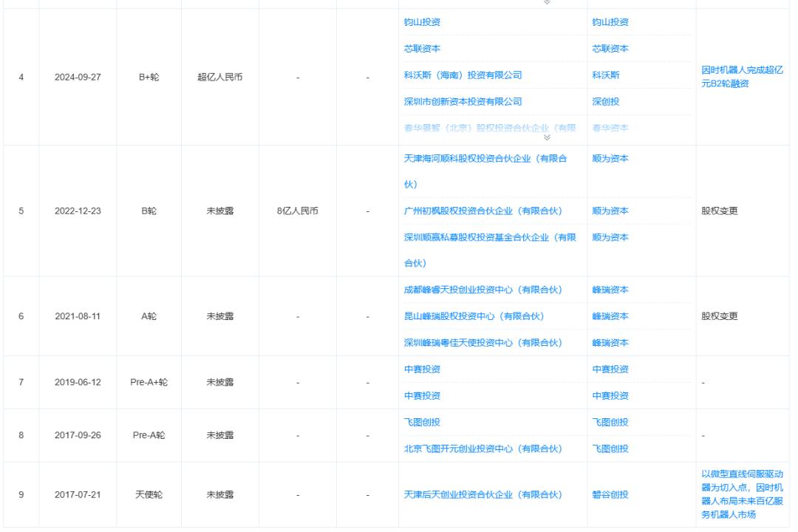Open 北京飞图开元创业投资中心（有限合伙）link

482,449
